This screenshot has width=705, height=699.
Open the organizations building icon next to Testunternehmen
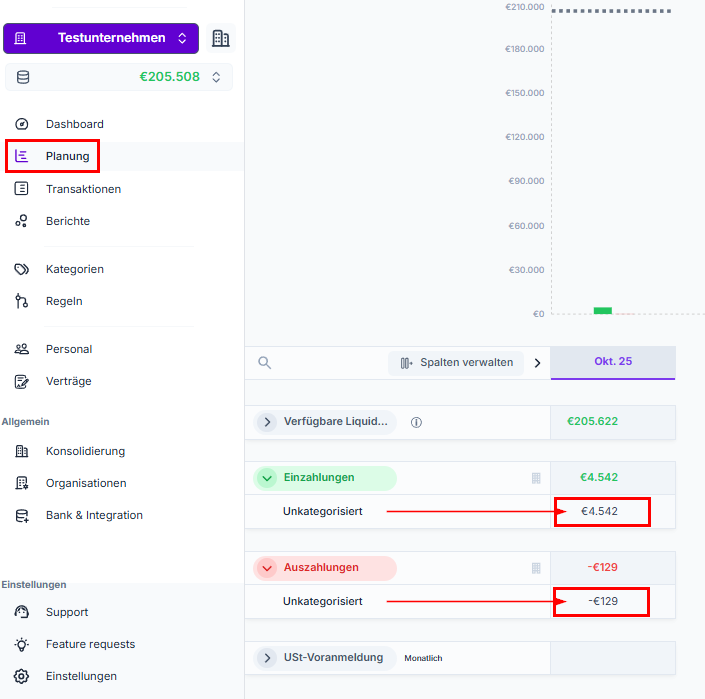pos(221,38)
